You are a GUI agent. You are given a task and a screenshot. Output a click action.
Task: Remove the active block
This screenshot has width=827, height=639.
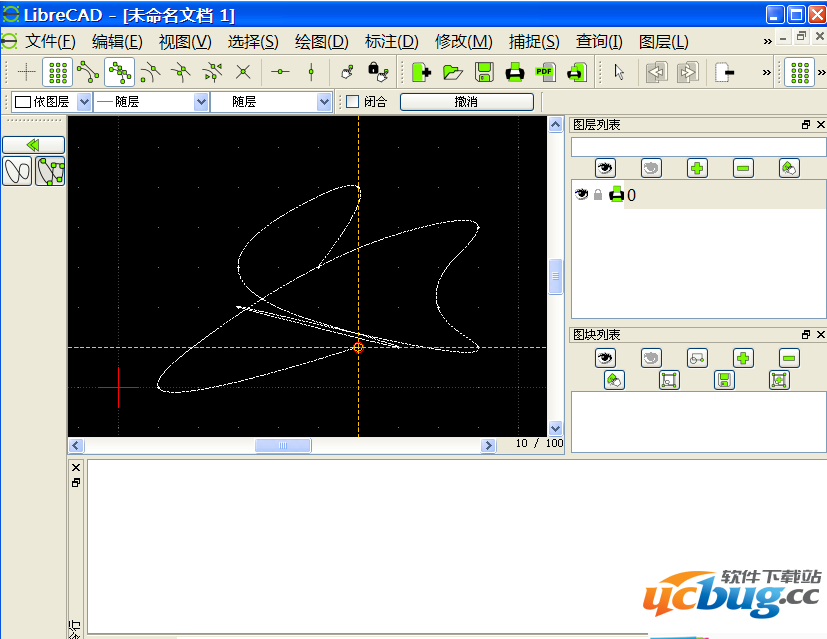pyautogui.click(x=789, y=358)
